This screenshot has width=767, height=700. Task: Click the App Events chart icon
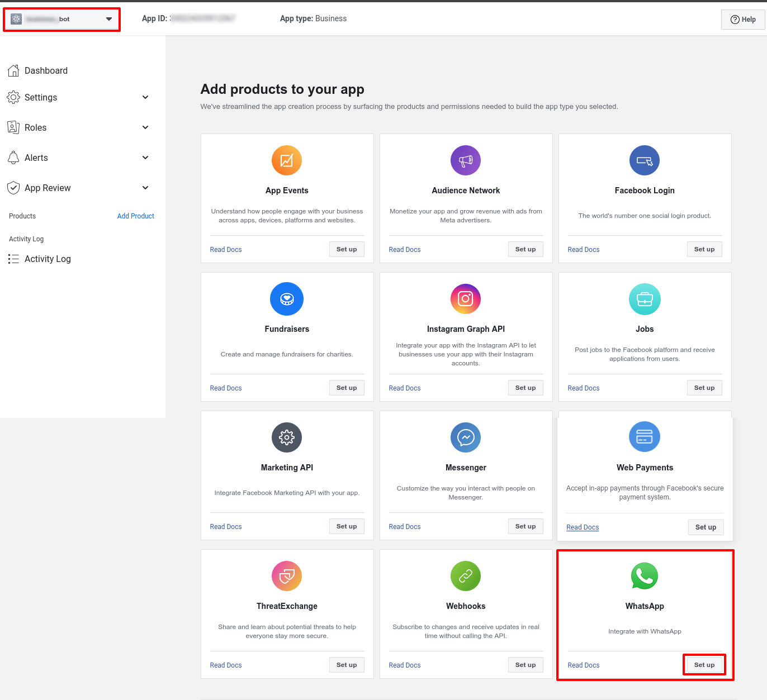(287, 160)
